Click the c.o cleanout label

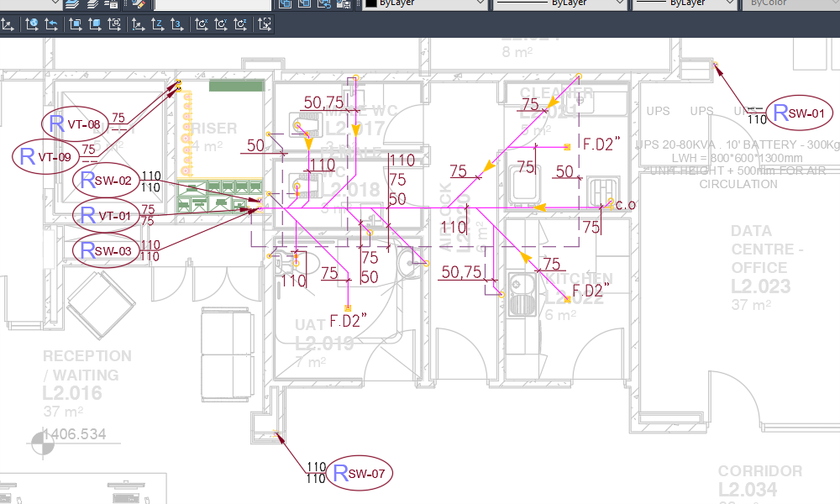pos(625,205)
